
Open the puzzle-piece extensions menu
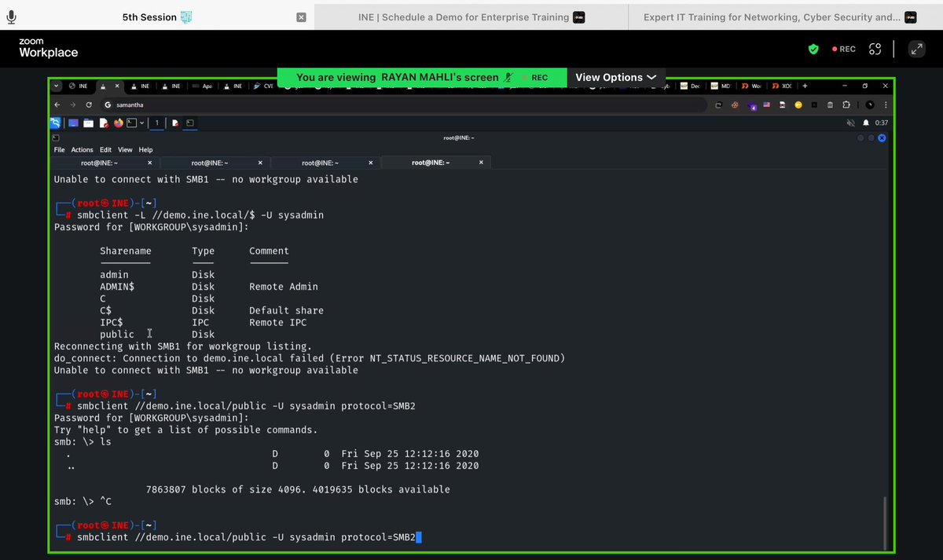coord(846,104)
